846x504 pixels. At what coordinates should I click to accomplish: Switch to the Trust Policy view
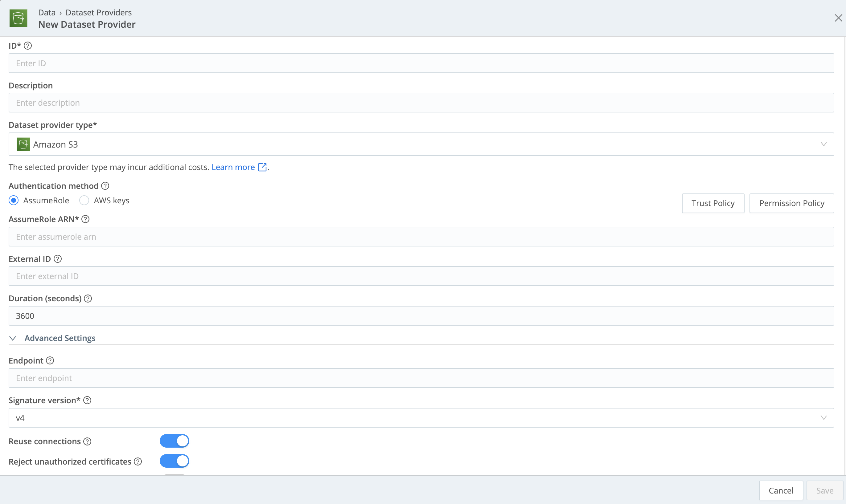click(713, 203)
